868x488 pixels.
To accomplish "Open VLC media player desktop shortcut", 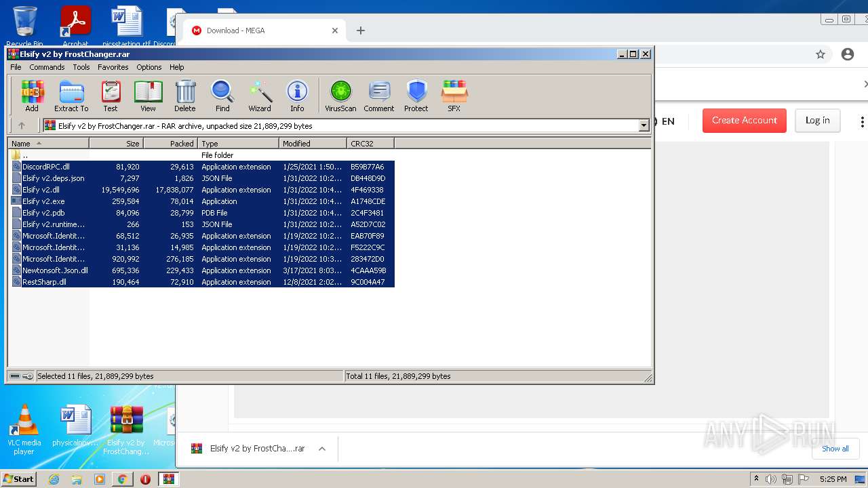I will click(x=24, y=430).
